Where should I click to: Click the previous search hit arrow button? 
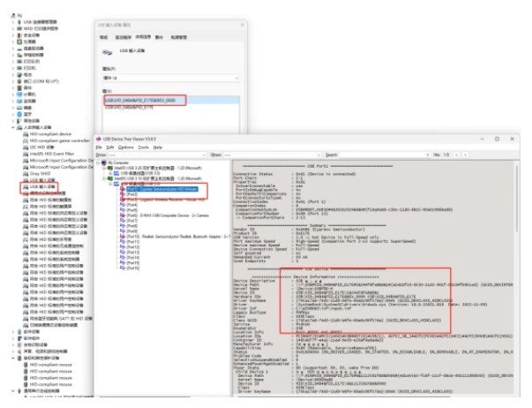pos(457,155)
